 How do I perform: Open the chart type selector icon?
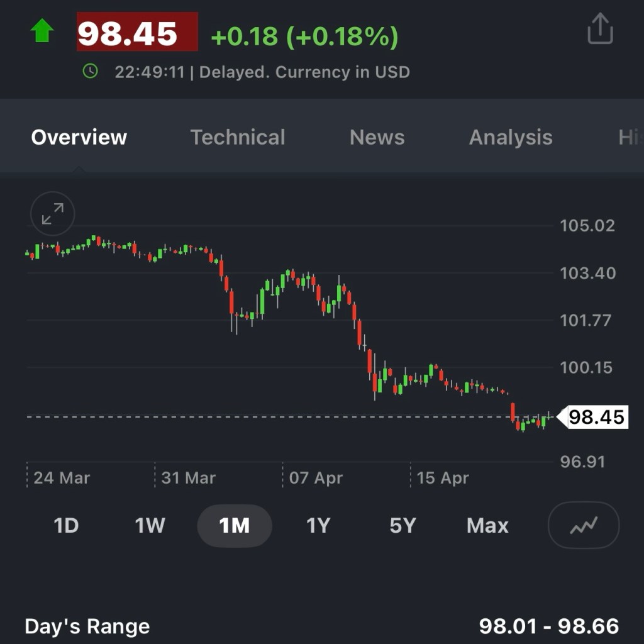(583, 525)
